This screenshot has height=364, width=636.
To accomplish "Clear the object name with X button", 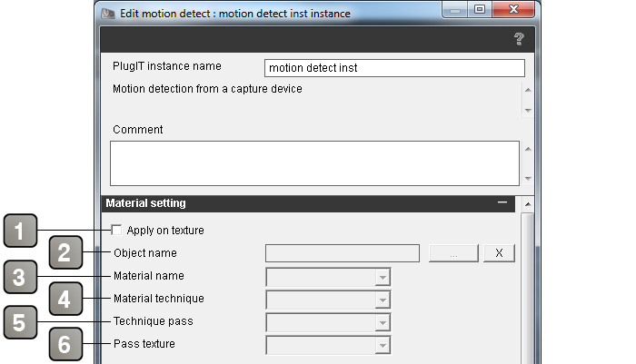I will click(x=499, y=253).
